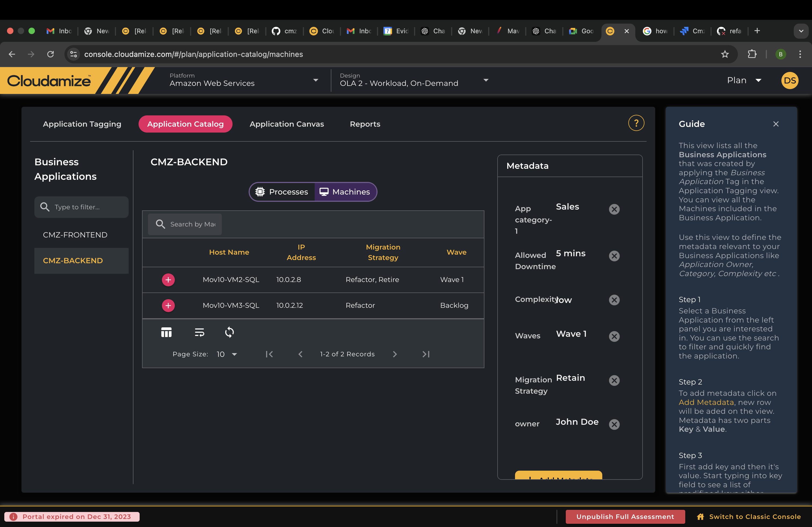
Task: Close the Guide panel
Action: tap(775, 124)
